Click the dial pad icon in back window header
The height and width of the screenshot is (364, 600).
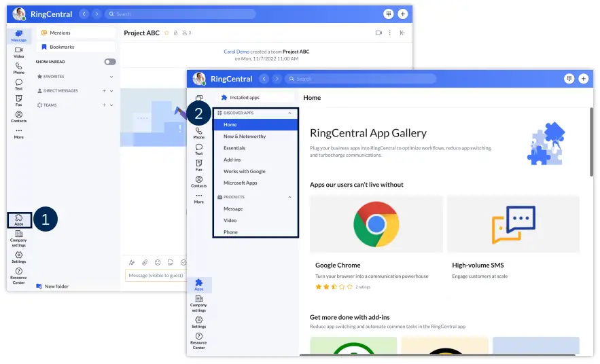[x=389, y=14]
